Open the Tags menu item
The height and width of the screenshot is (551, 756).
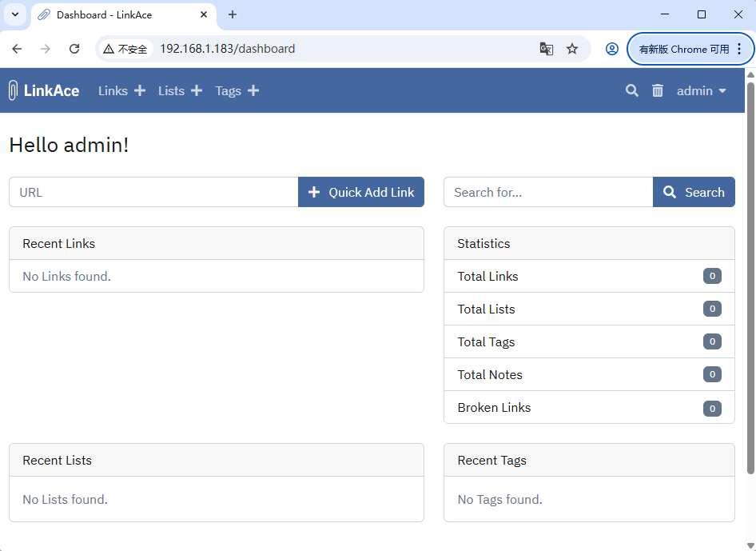pyautogui.click(x=228, y=90)
